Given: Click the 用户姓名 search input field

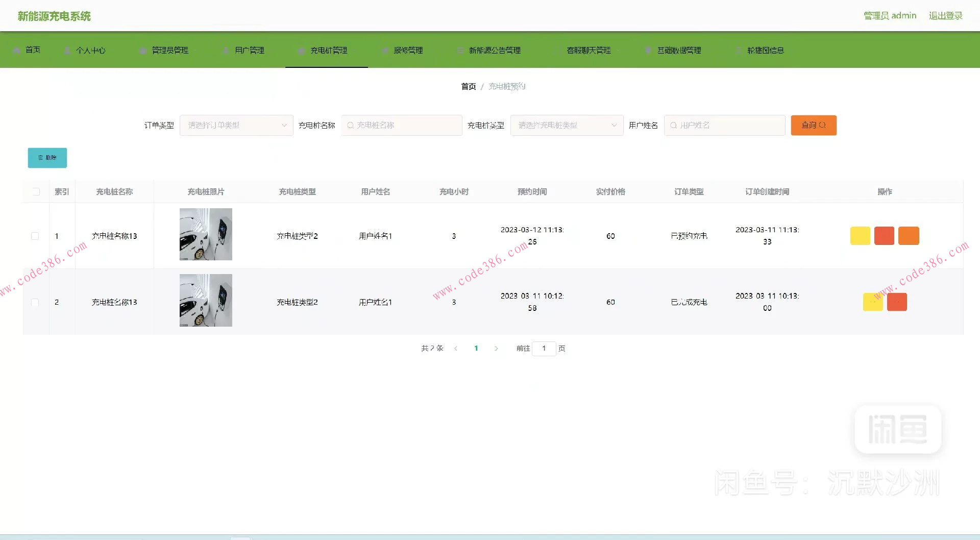Looking at the screenshot, I should pyautogui.click(x=725, y=126).
